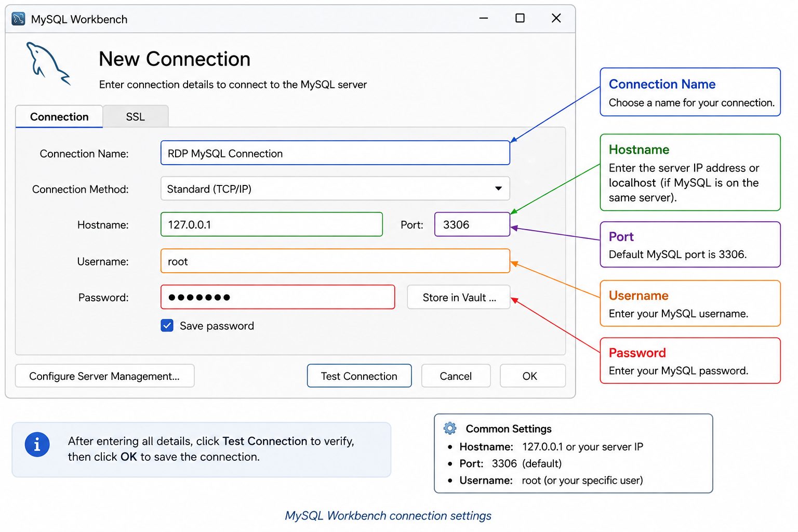The width and height of the screenshot is (798, 532).
Task: Click the Test Connection button
Action: [359, 376]
